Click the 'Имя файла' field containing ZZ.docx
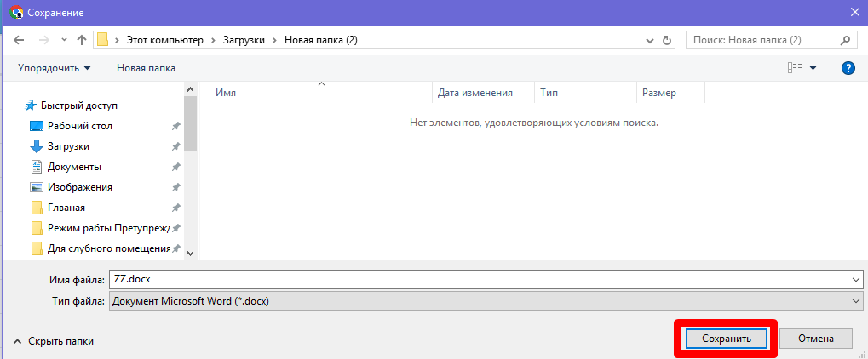 (486, 279)
